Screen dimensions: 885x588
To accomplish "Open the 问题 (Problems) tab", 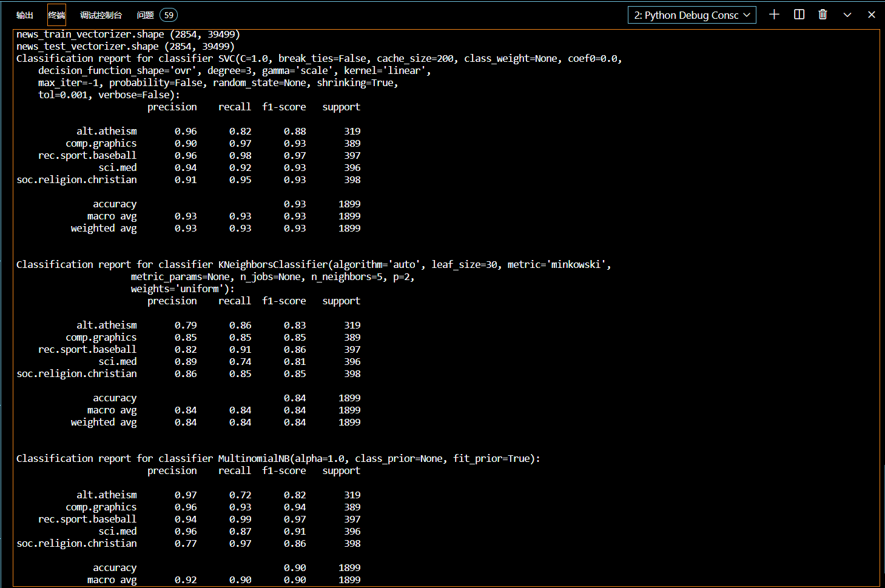I will tap(145, 15).
